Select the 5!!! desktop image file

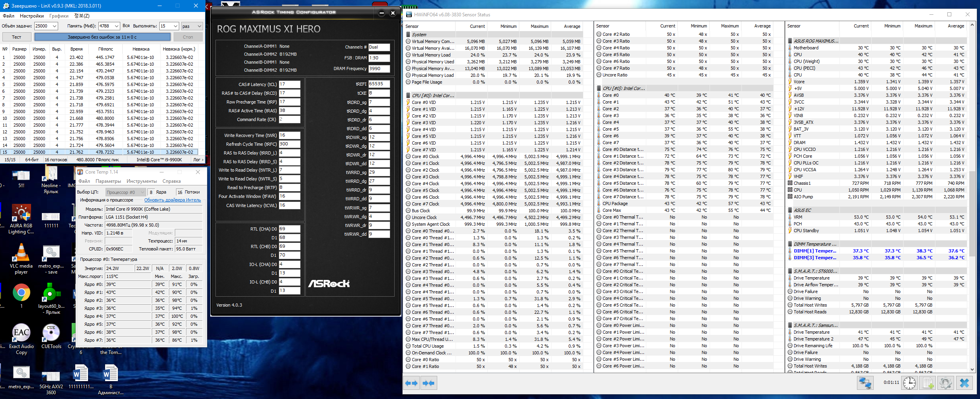[x=21, y=179]
